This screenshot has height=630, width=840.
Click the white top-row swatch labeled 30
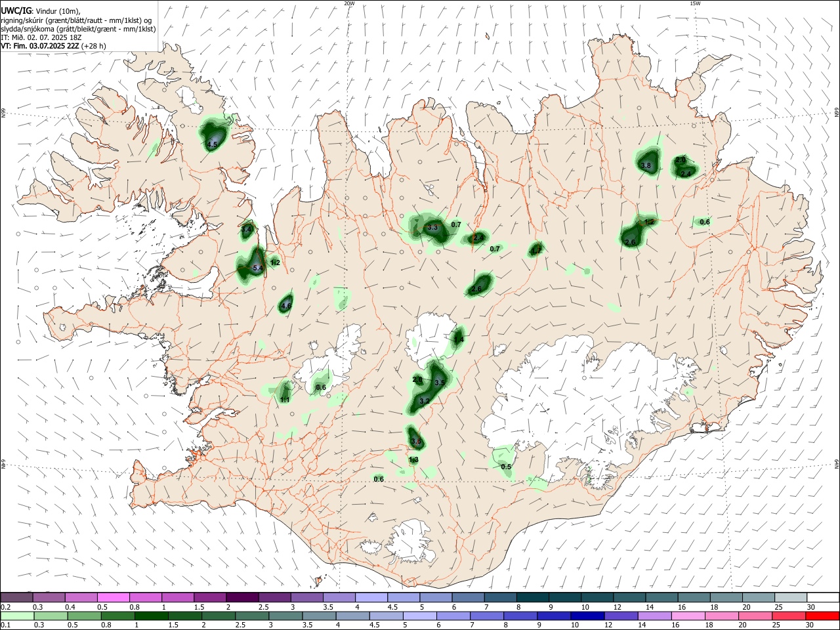[x=822, y=598]
